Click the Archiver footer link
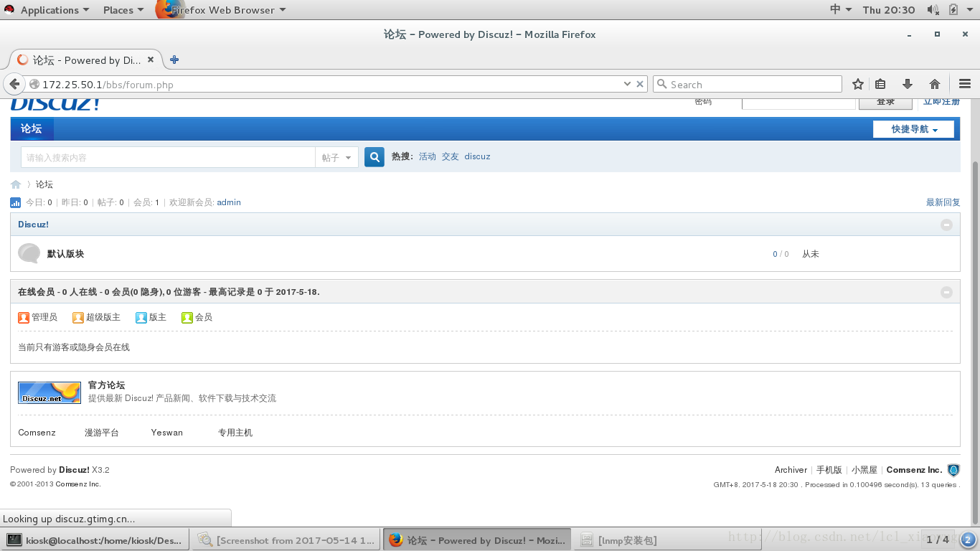The height and width of the screenshot is (551, 980). tap(791, 470)
